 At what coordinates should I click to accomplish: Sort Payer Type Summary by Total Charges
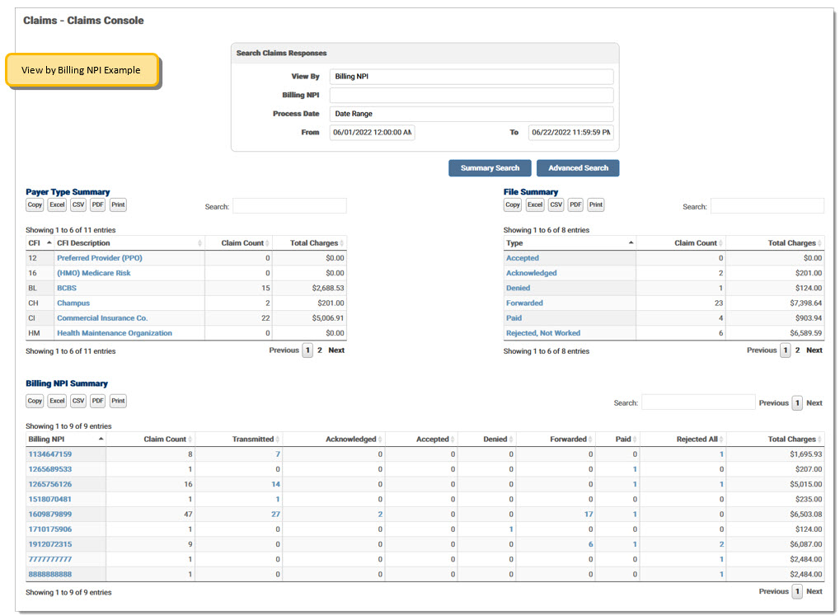tap(310, 243)
